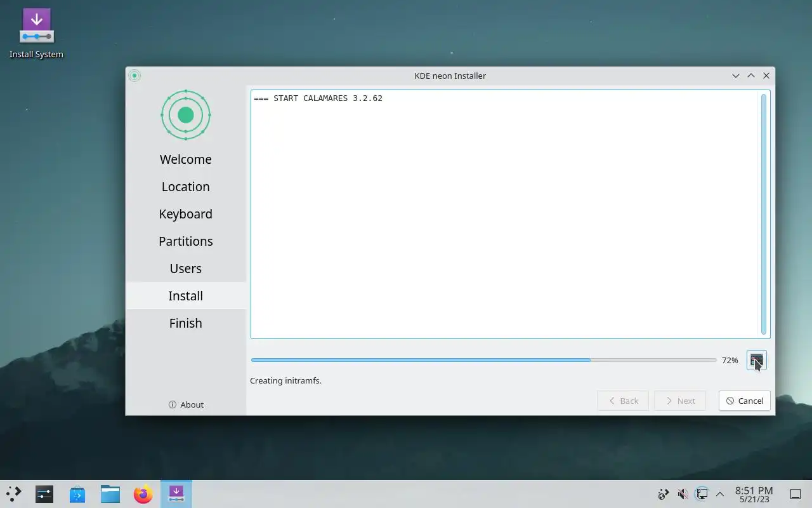Open System Settings from the taskbar

(44, 493)
